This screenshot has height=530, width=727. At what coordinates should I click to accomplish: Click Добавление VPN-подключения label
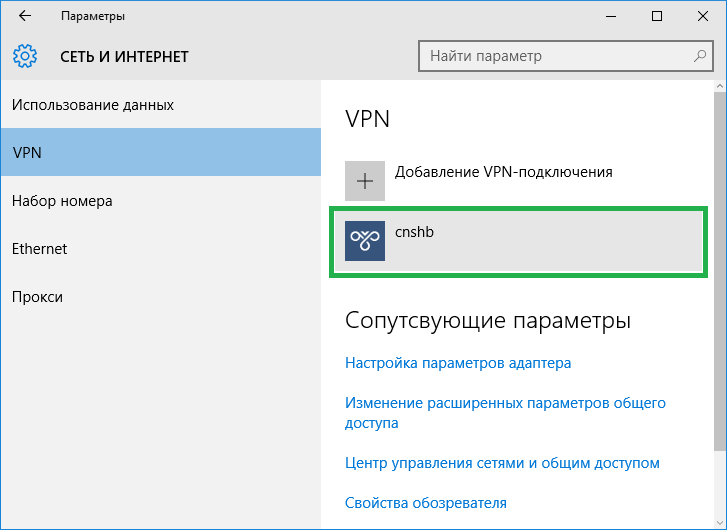coord(503,172)
